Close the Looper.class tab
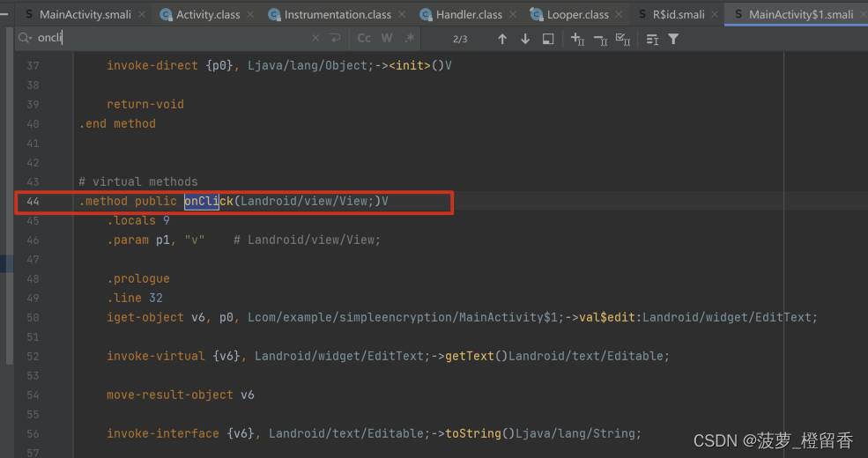The width and height of the screenshot is (868, 458). (x=619, y=14)
